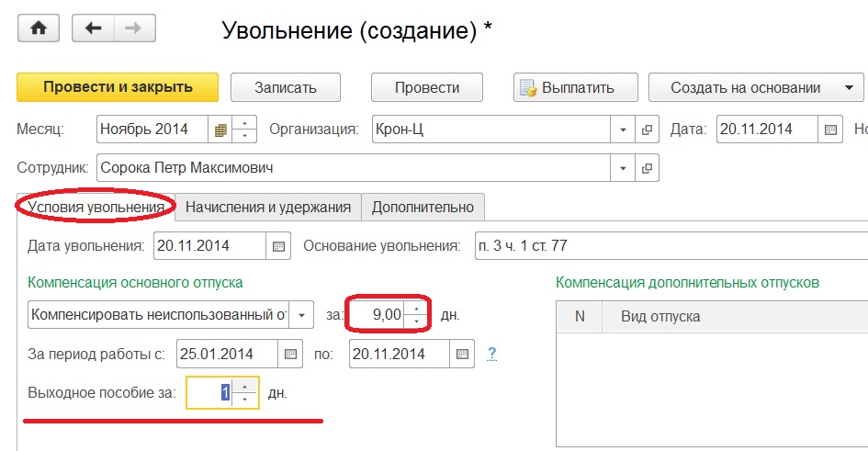Open the Организация record via open icon

pyautogui.click(x=647, y=130)
